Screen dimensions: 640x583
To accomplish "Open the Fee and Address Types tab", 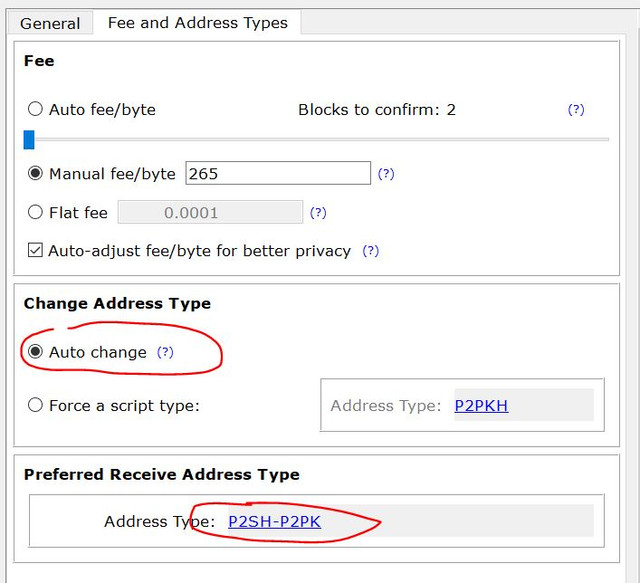I will (198, 22).
